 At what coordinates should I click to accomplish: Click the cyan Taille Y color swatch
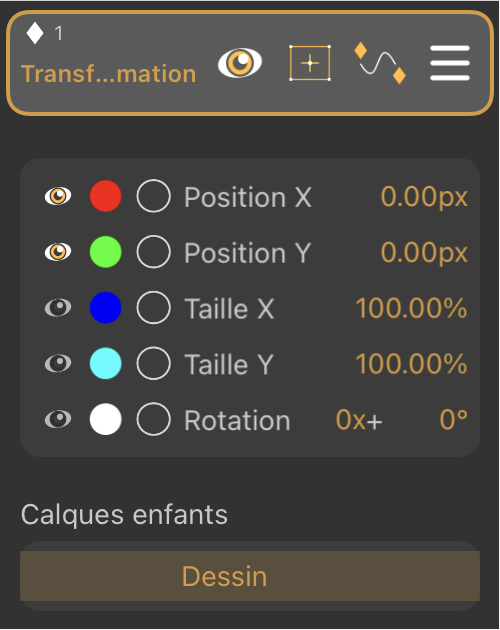click(x=106, y=364)
